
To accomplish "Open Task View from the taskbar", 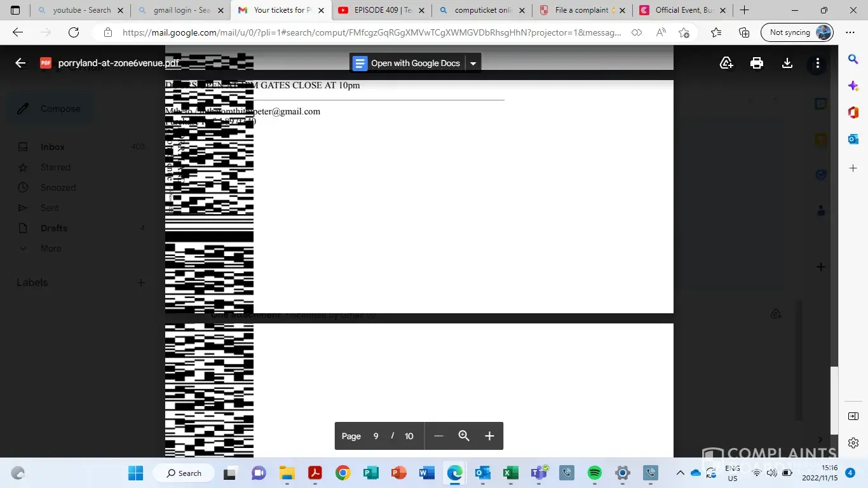I will tap(229, 473).
